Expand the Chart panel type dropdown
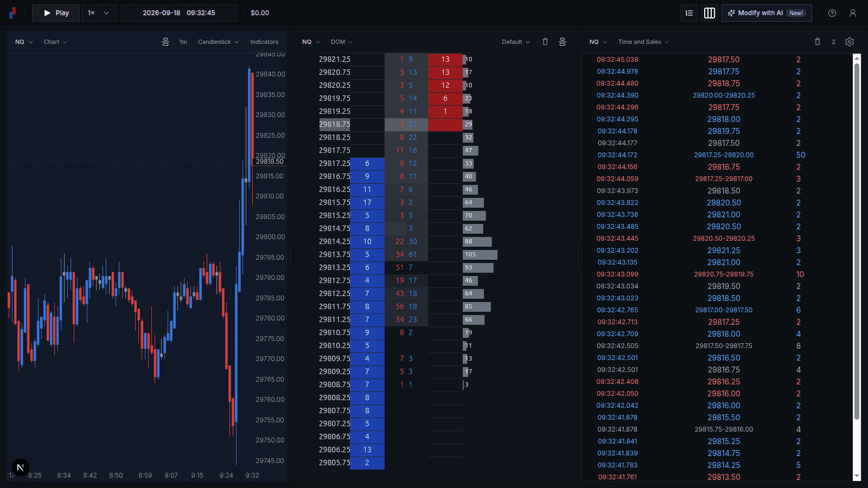Screen dimensions: 868x488 55,42
